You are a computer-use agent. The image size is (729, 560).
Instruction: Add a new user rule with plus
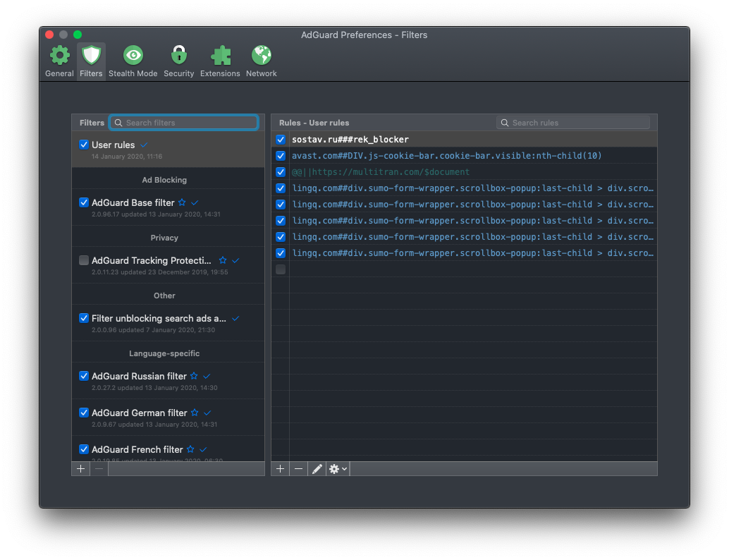pos(280,469)
